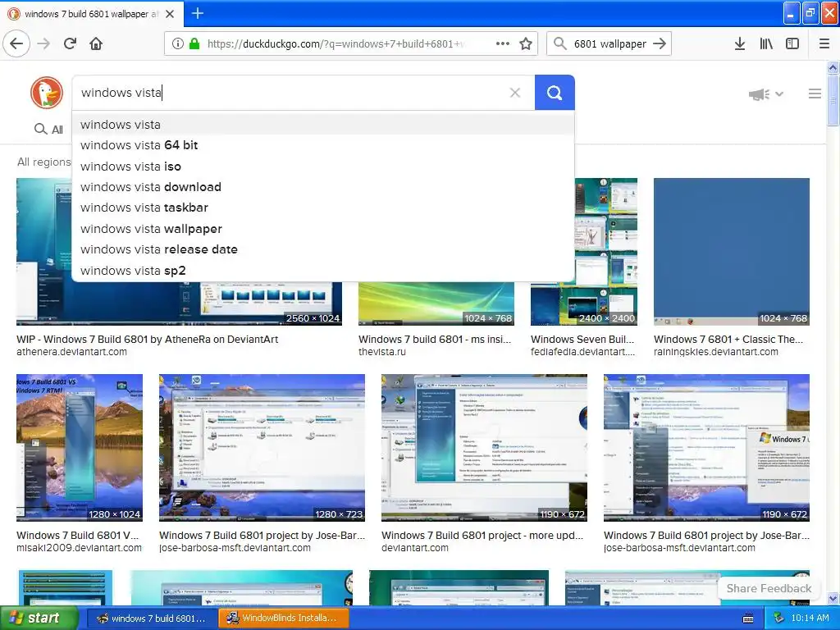Image resolution: width=840 pixels, height=630 pixels.
Task: Open the Windows start button
Action: click(39, 619)
